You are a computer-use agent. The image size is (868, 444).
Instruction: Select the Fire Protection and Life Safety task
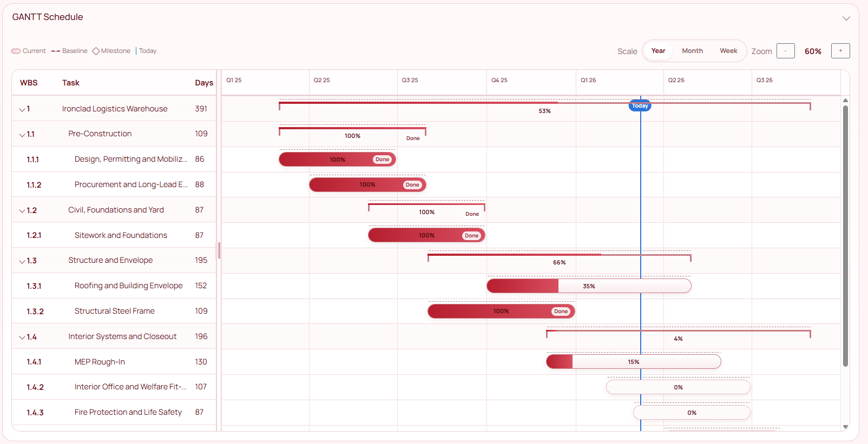(128, 412)
